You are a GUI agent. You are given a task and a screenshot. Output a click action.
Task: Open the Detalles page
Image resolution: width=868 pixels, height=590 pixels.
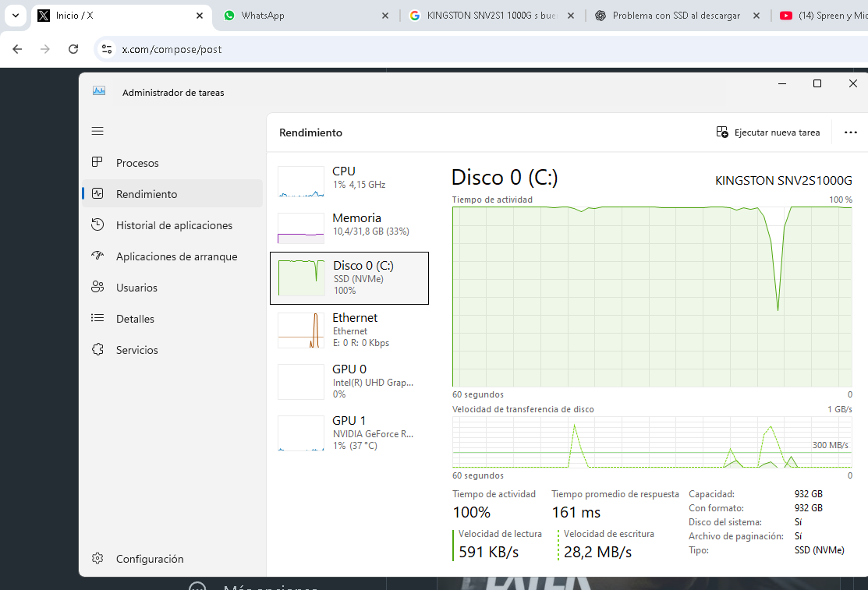pyautogui.click(x=172, y=319)
